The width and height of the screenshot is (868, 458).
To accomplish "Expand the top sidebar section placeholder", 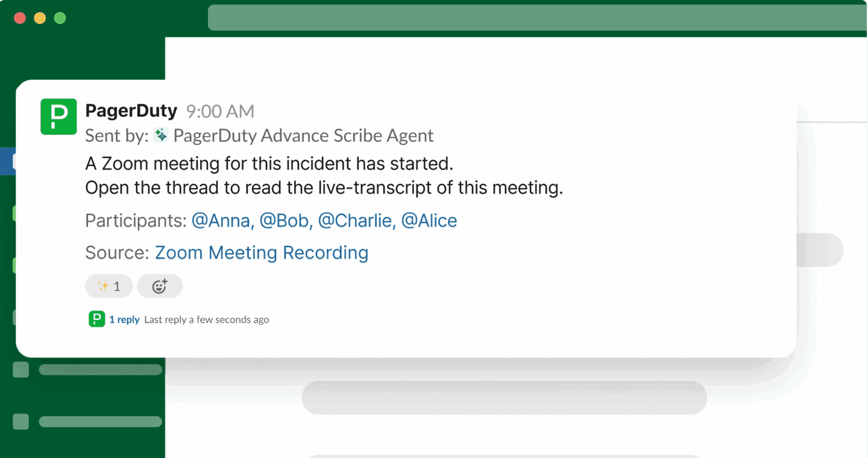I will 99,369.
